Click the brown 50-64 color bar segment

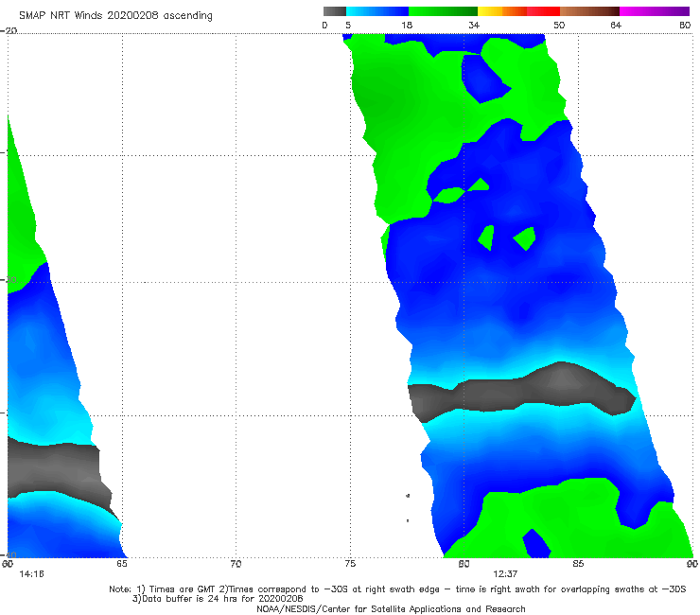(589, 11)
